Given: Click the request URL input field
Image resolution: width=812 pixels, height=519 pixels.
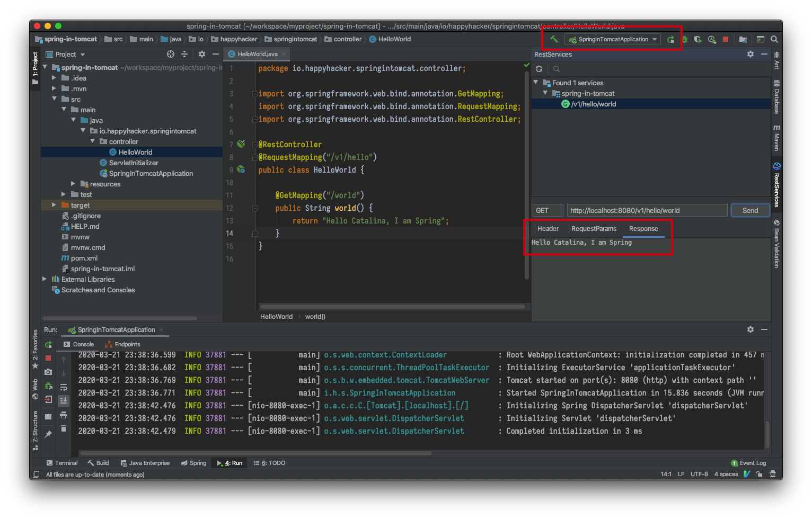Looking at the screenshot, I should coord(647,210).
